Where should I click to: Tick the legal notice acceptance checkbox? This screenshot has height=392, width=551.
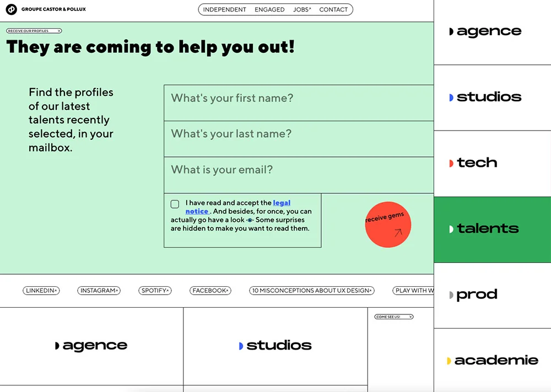[175, 204]
